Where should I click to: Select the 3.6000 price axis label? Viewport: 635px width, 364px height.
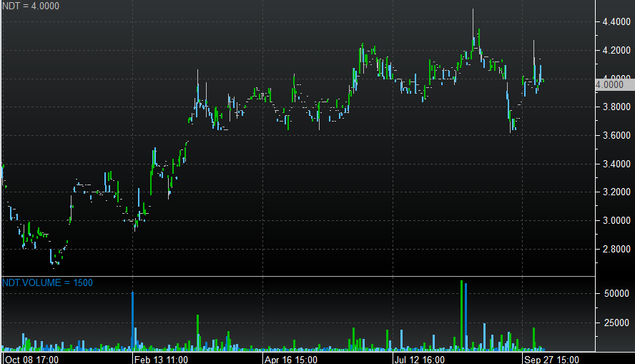tap(616, 135)
